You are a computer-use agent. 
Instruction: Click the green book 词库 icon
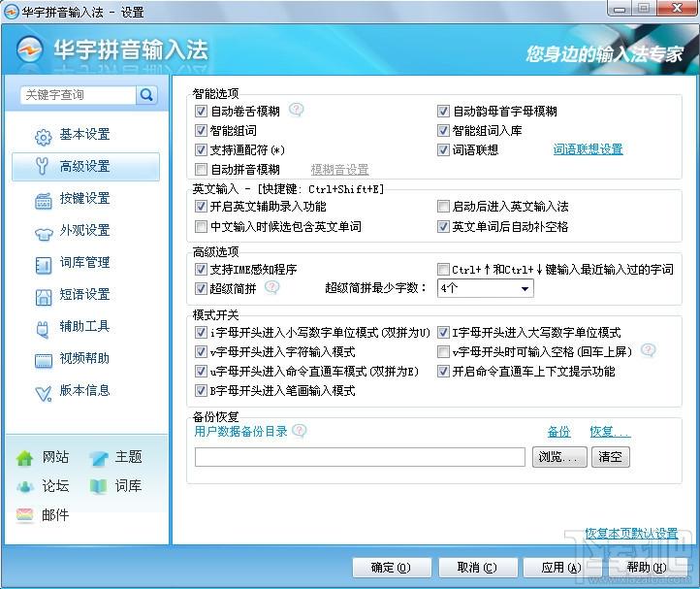pos(98,486)
